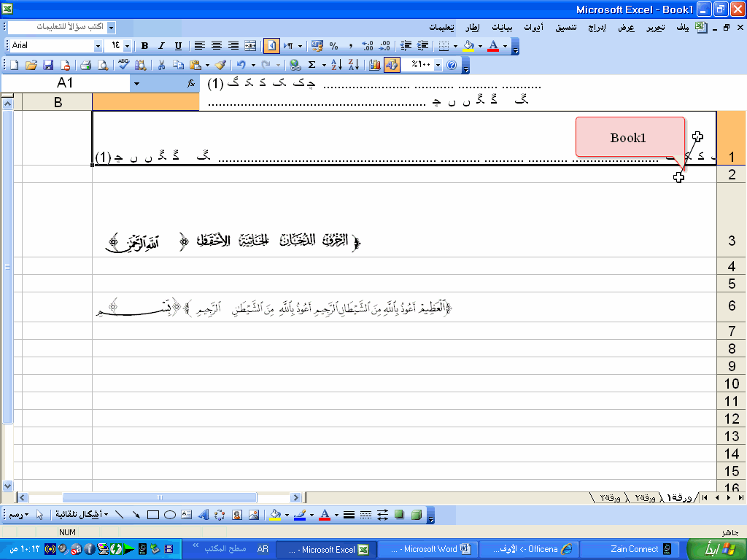
Task: Insert a text box
Action: (186, 515)
